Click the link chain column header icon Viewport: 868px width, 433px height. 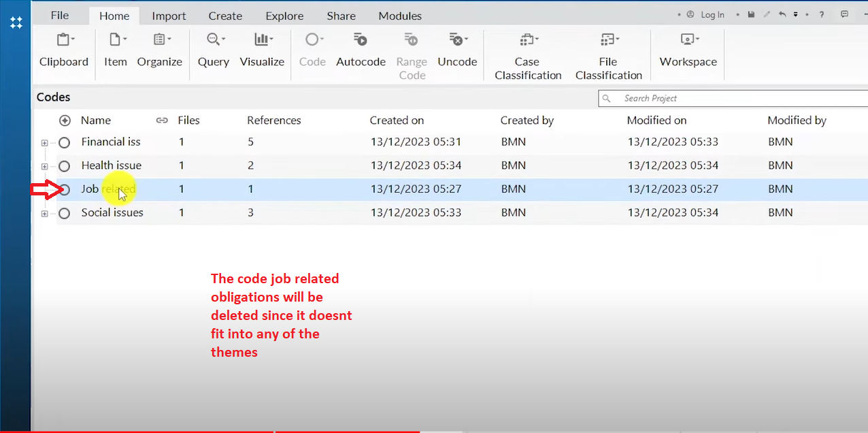(162, 121)
